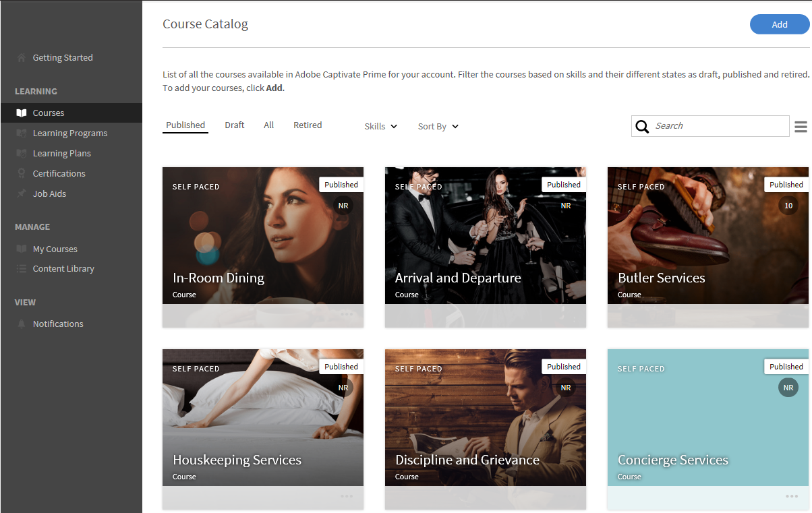
Task: Open the Arrival and Departure course title
Action: (x=458, y=278)
